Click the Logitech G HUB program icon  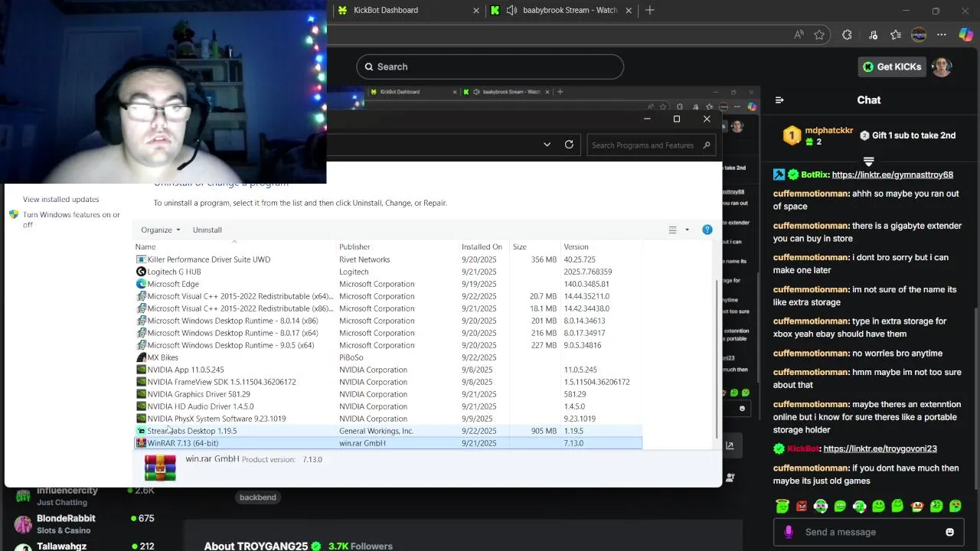point(141,272)
